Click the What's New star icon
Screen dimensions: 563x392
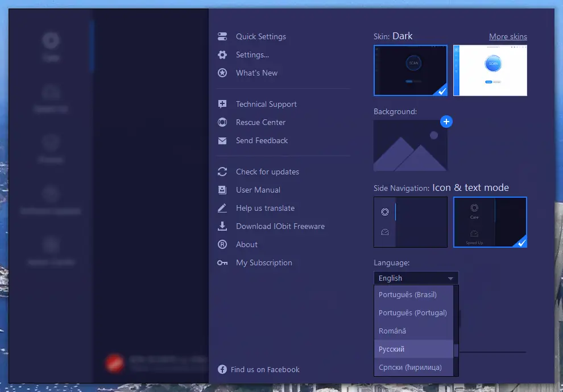click(222, 73)
